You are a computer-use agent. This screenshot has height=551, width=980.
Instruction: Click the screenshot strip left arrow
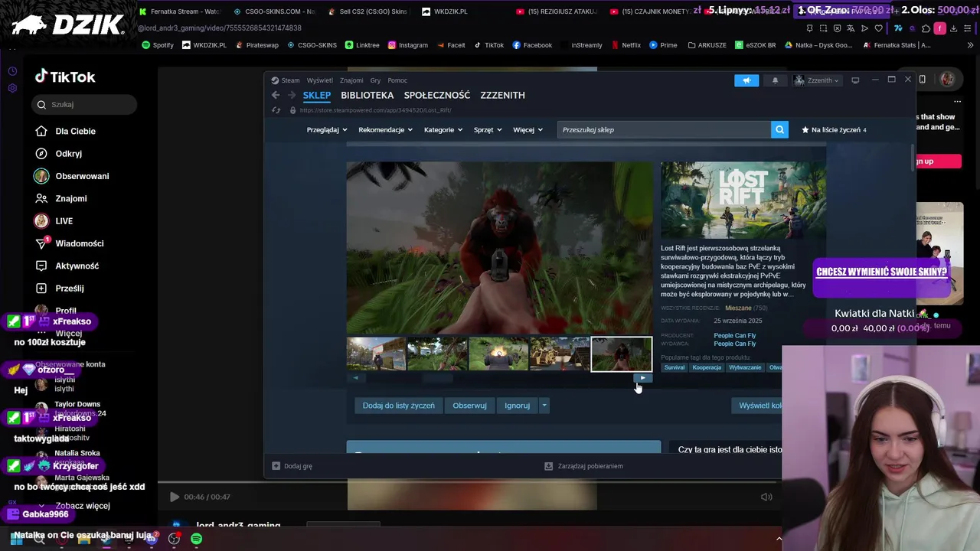(x=355, y=377)
